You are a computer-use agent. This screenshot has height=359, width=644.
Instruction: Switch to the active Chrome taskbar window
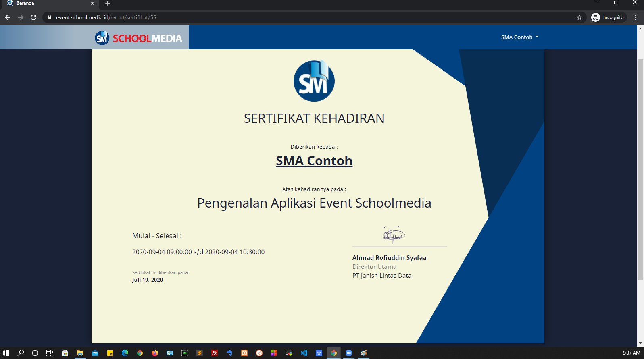(x=334, y=353)
